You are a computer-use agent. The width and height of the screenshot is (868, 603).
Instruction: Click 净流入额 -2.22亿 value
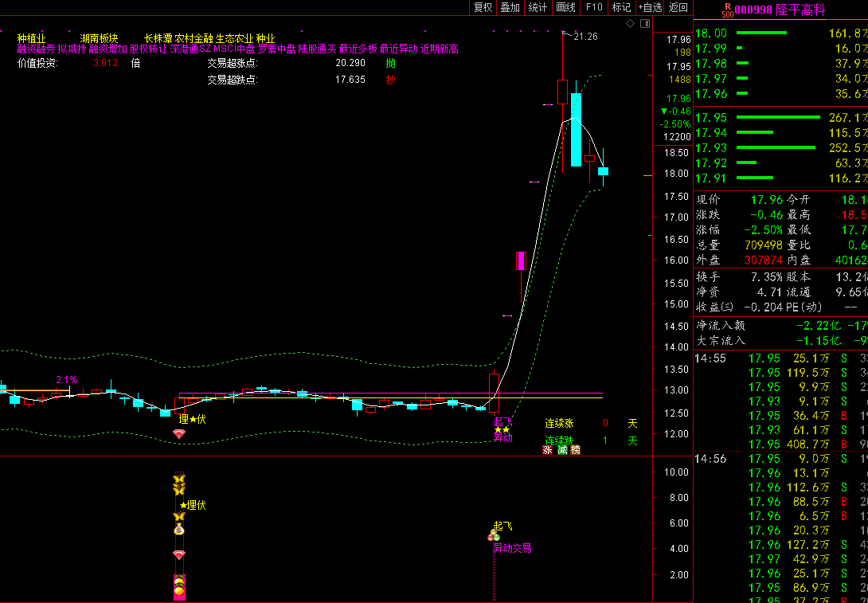[819, 325]
